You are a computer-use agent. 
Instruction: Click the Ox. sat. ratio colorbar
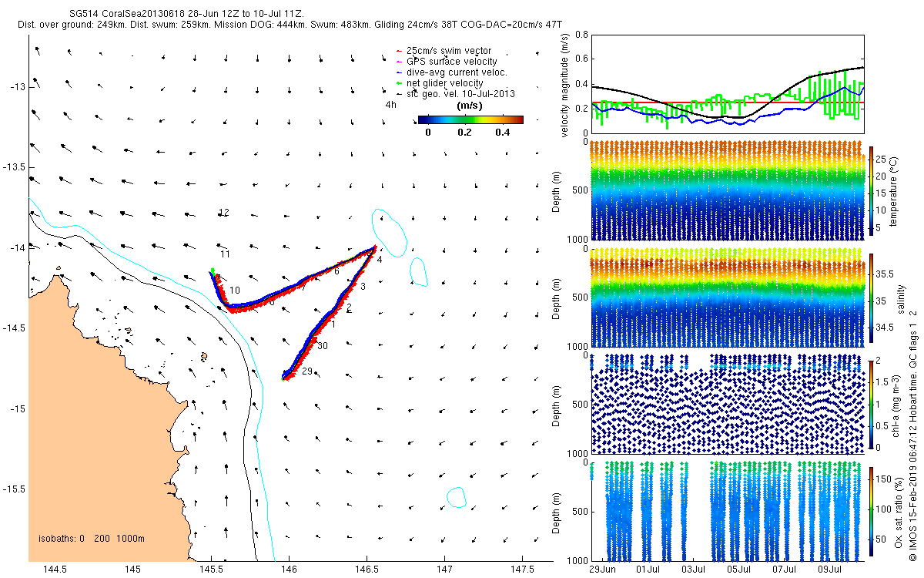(x=871, y=509)
